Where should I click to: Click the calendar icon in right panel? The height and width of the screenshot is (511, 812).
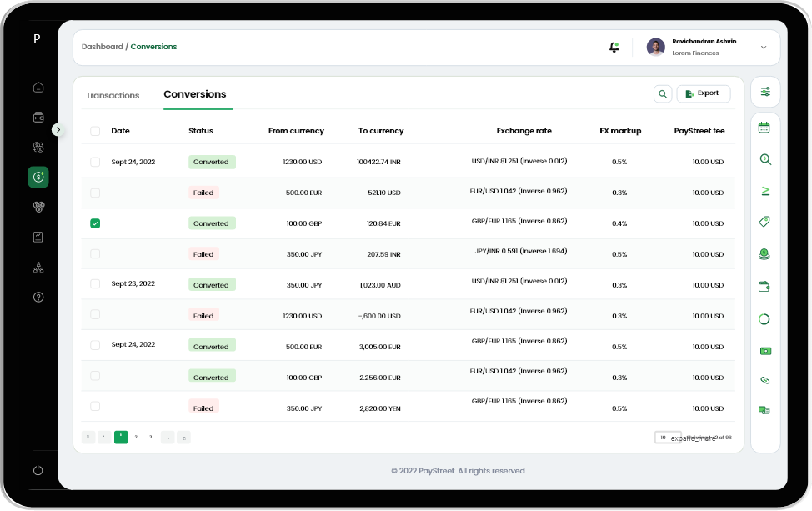pyautogui.click(x=765, y=127)
